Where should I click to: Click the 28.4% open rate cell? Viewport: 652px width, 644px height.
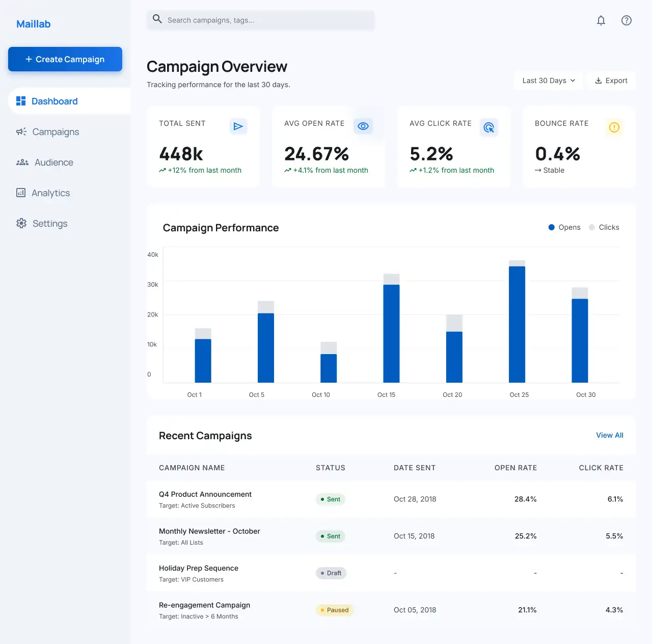526,499
